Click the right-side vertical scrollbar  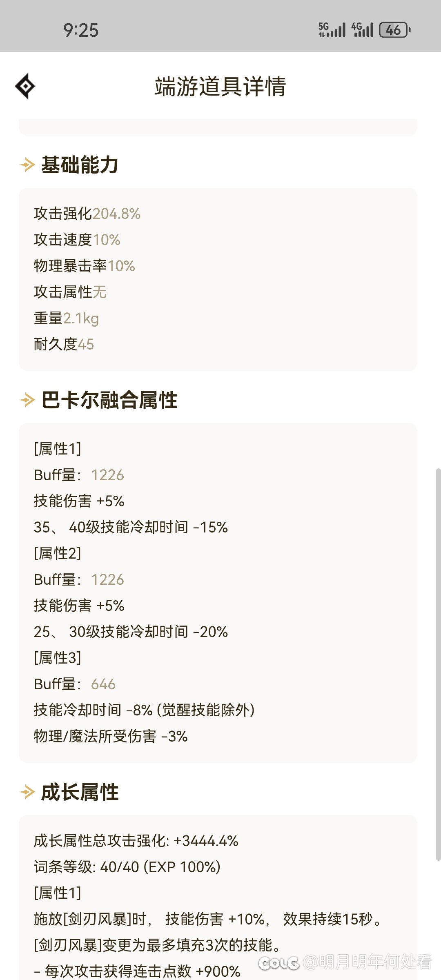pyautogui.click(x=438, y=664)
